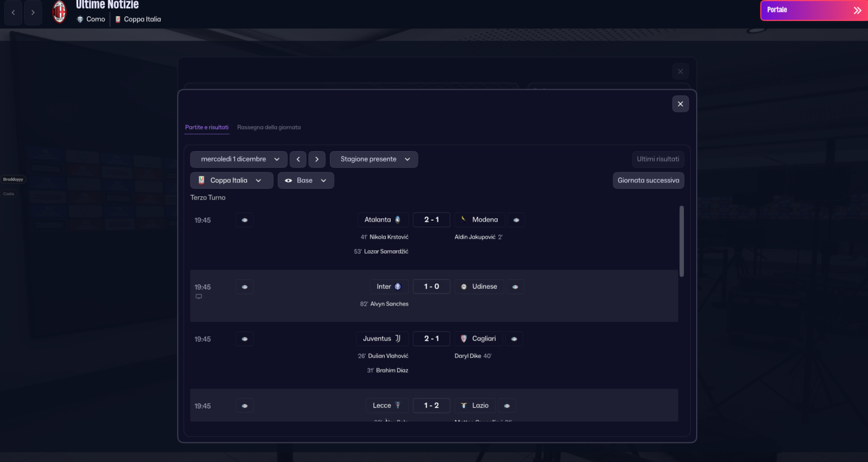Click Giornata successiva button
This screenshot has height=462, width=868.
(x=648, y=180)
